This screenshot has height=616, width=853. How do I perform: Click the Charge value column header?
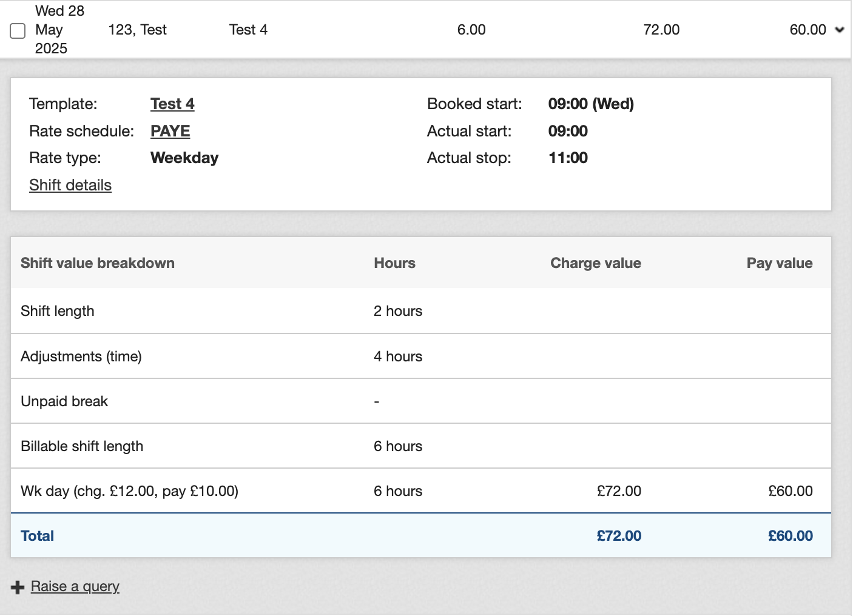[x=595, y=263]
